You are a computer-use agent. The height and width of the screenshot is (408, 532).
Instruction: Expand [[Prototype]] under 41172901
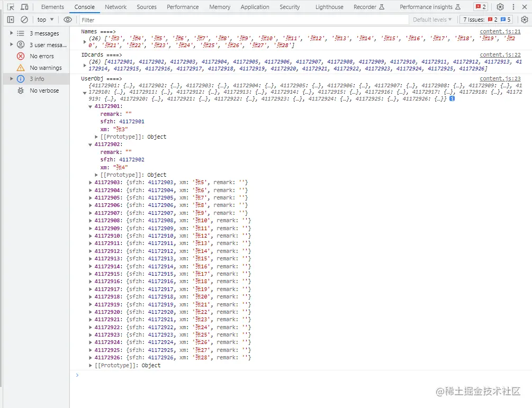pos(96,137)
